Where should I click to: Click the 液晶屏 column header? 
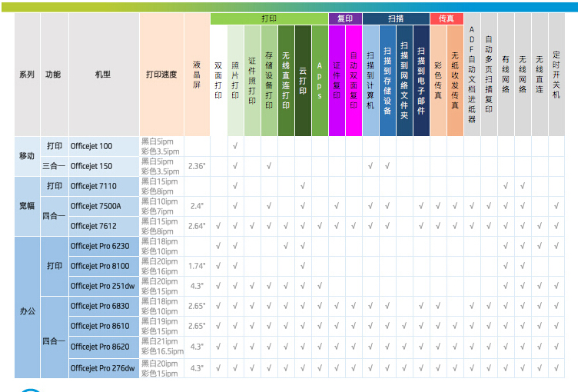point(197,75)
